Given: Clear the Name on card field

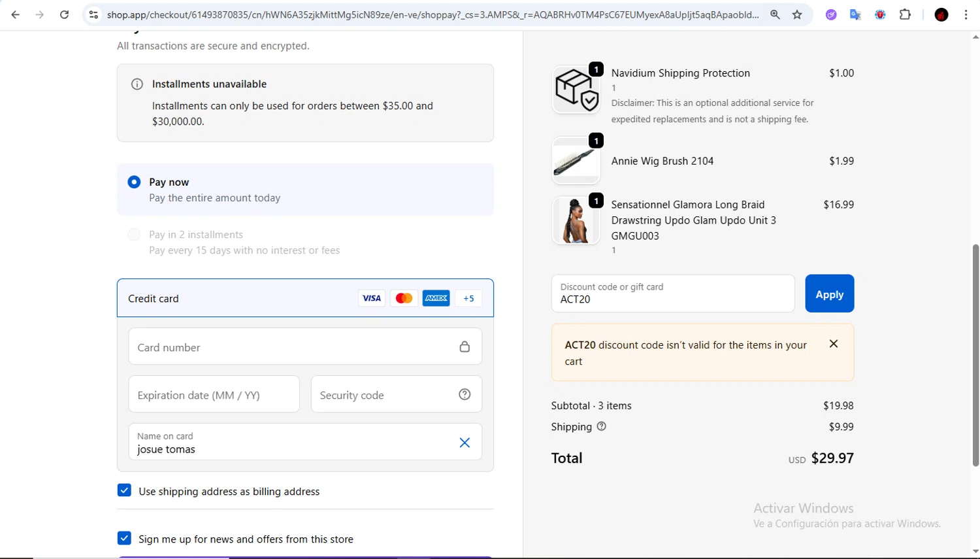Looking at the screenshot, I should coord(465,443).
